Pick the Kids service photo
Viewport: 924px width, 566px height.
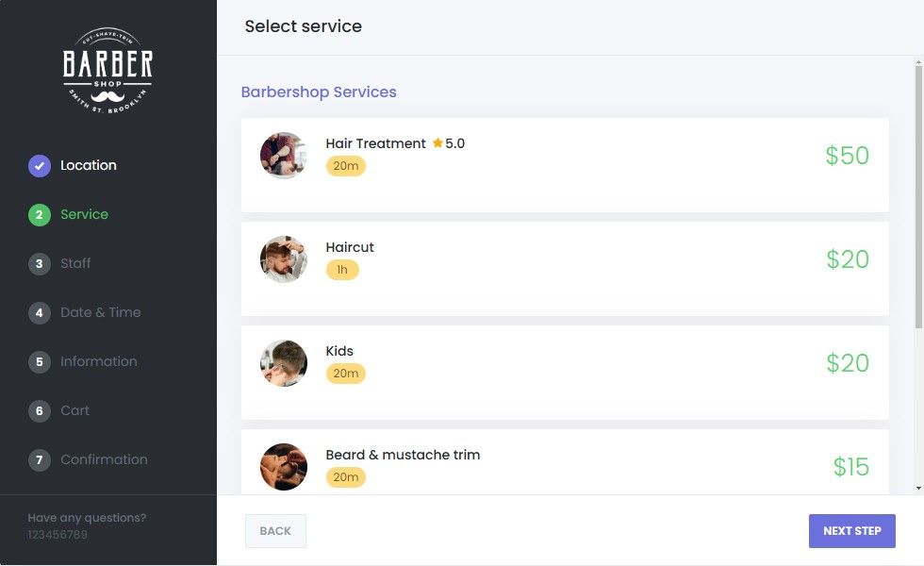click(284, 363)
